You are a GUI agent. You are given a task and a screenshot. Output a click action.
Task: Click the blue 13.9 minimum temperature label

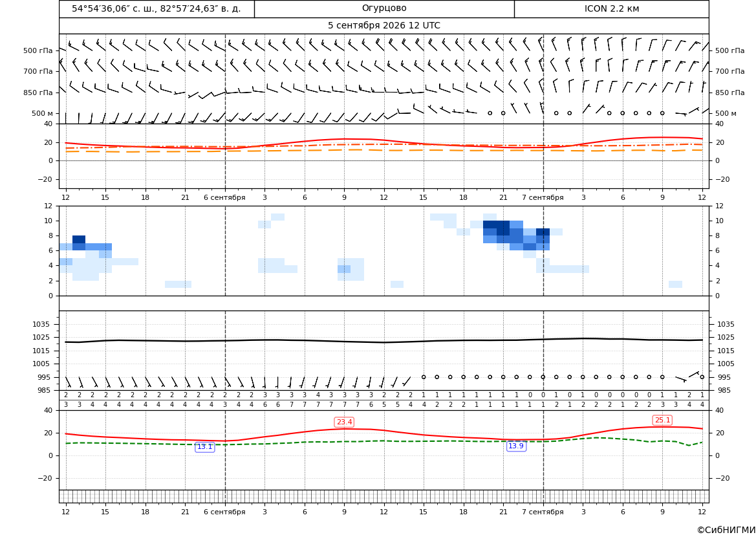click(x=516, y=446)
